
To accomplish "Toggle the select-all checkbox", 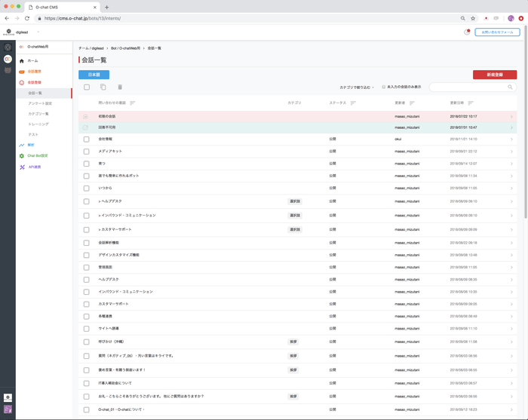I will [x=87, y=87].
